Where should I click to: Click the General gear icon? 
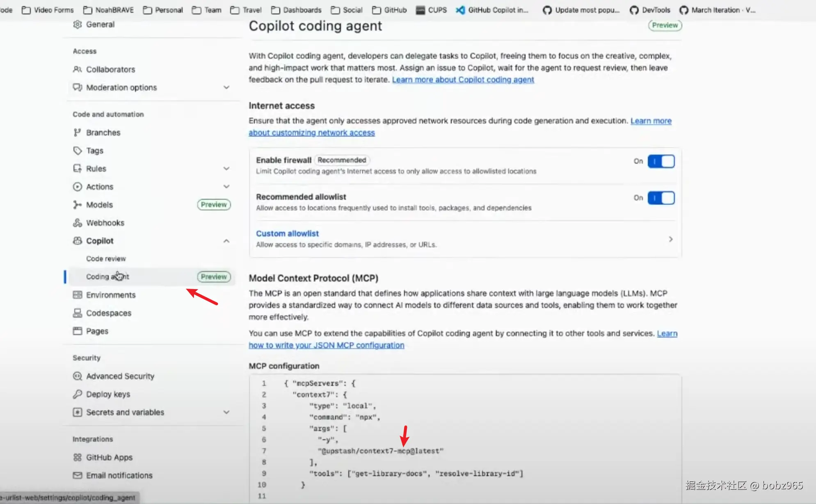click(77, 24)
